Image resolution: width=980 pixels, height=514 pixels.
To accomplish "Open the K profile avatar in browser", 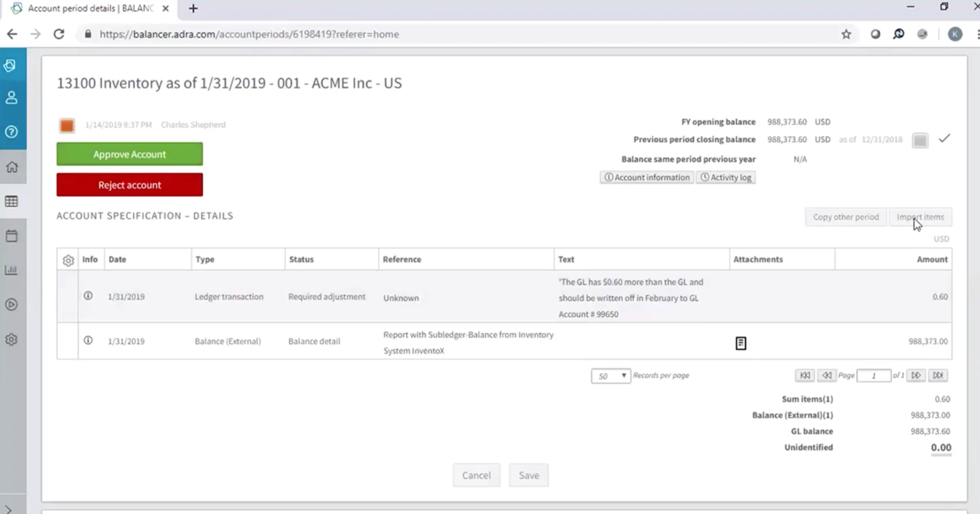I will coord(955,34).
